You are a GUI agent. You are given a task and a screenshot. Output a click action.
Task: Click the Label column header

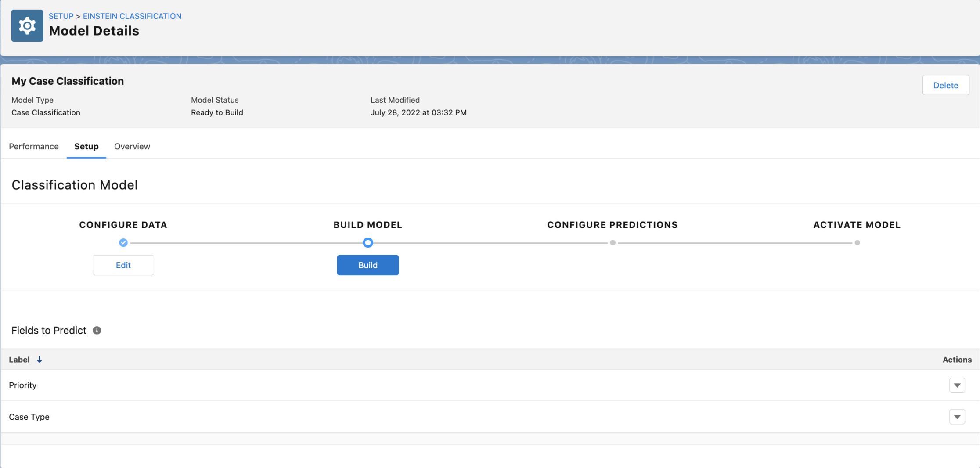click(19, 360)
